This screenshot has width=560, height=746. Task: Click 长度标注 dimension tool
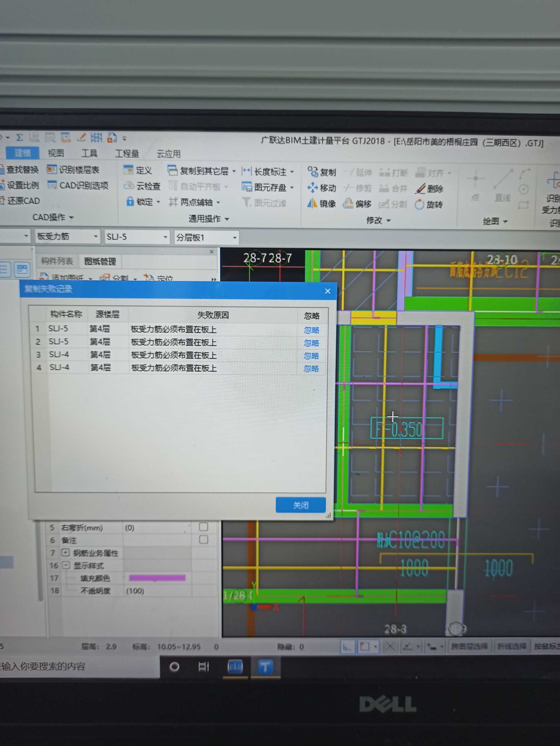268,172
